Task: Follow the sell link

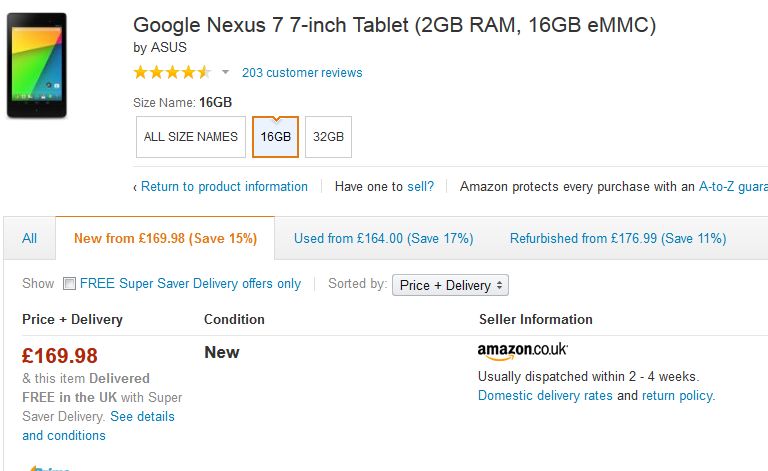Action: pyautogui.click(x=420, y=187)
